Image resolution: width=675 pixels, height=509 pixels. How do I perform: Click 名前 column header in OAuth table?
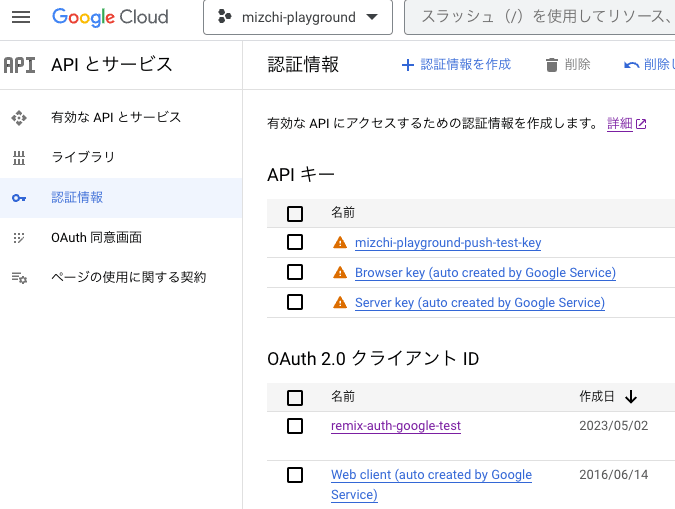343,397
